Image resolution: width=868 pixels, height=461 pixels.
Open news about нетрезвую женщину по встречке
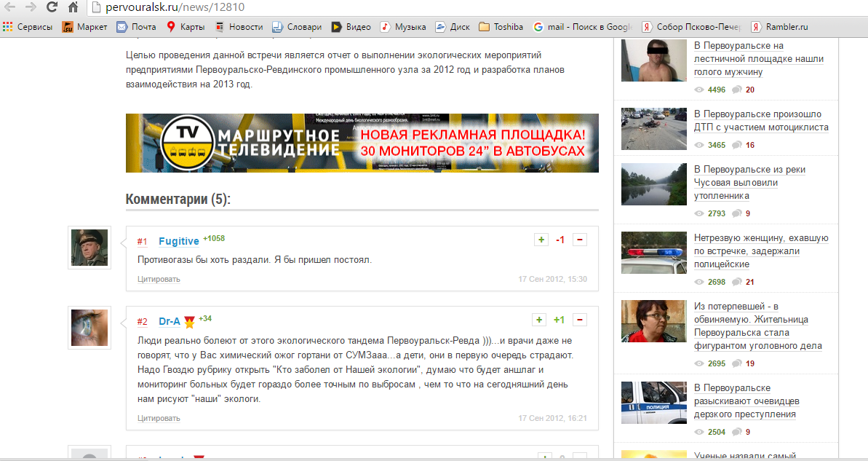point(761,251)
